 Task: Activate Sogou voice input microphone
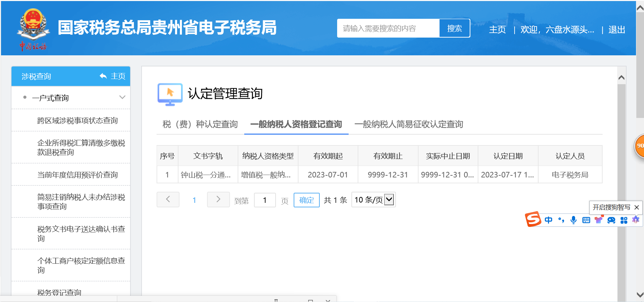tap(574, 220)
